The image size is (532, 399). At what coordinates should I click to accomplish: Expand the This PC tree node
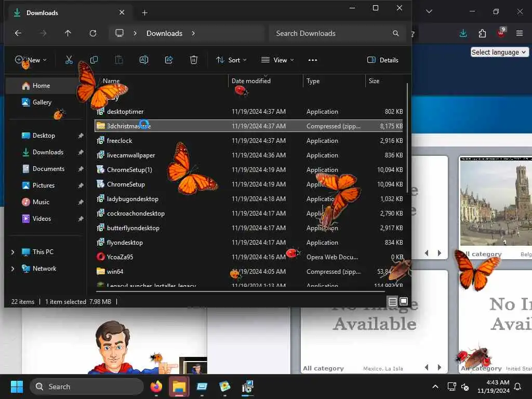point(12,252)
